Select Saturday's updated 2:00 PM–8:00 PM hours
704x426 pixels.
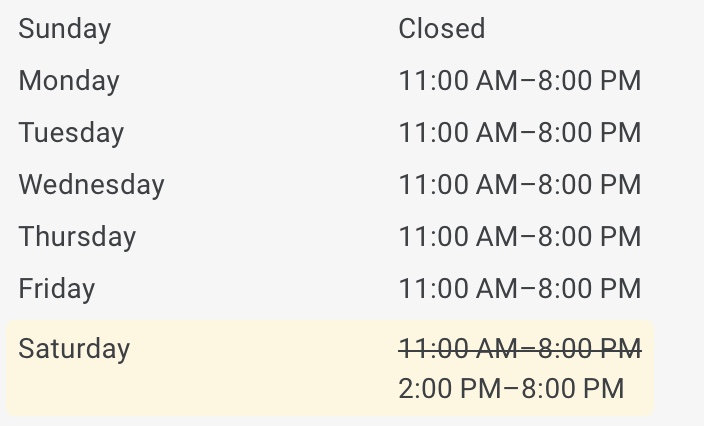511,388
